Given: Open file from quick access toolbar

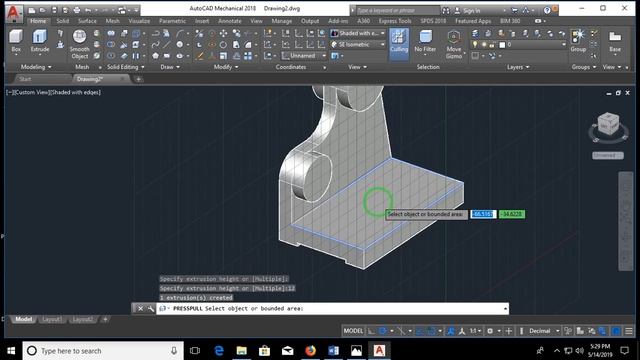Looking at the screenshot, I should tap(42, 10).
